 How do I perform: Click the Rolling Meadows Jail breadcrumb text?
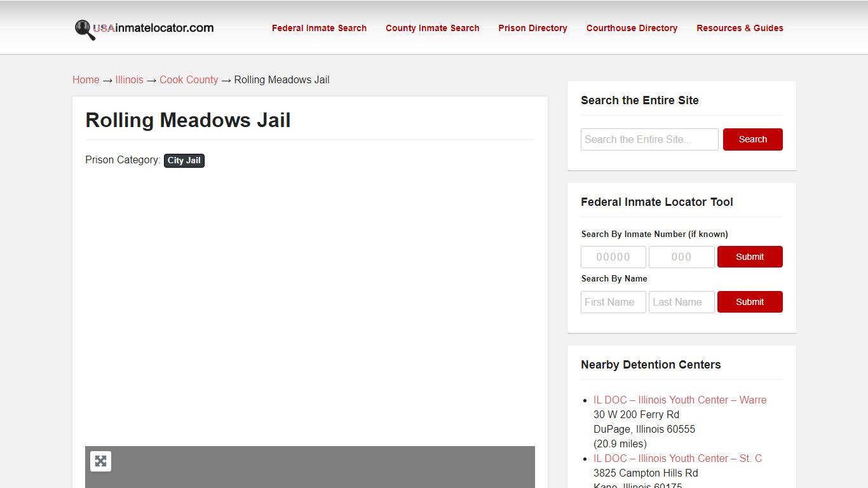[x=281, y=79]
